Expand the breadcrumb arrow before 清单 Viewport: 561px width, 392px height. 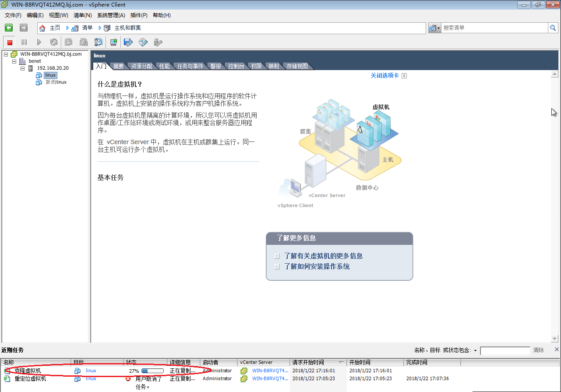pyautogui.click(x=68, y=28)
